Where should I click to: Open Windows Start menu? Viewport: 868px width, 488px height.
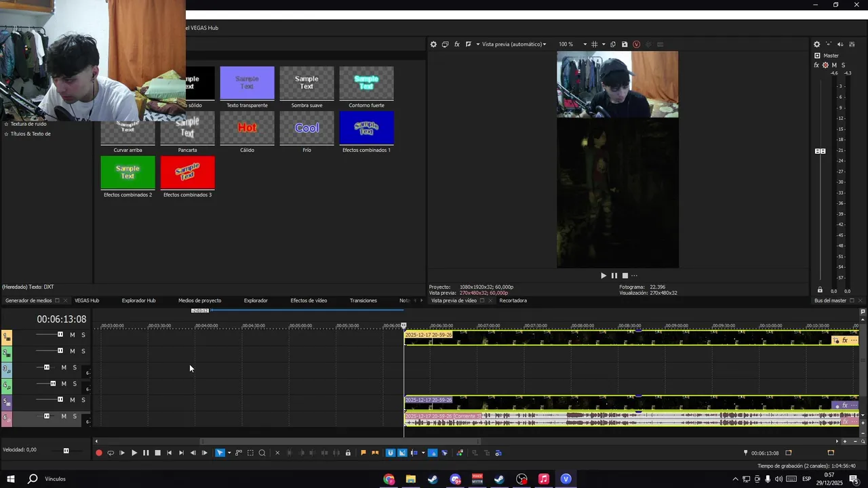(x=11, y=479)
